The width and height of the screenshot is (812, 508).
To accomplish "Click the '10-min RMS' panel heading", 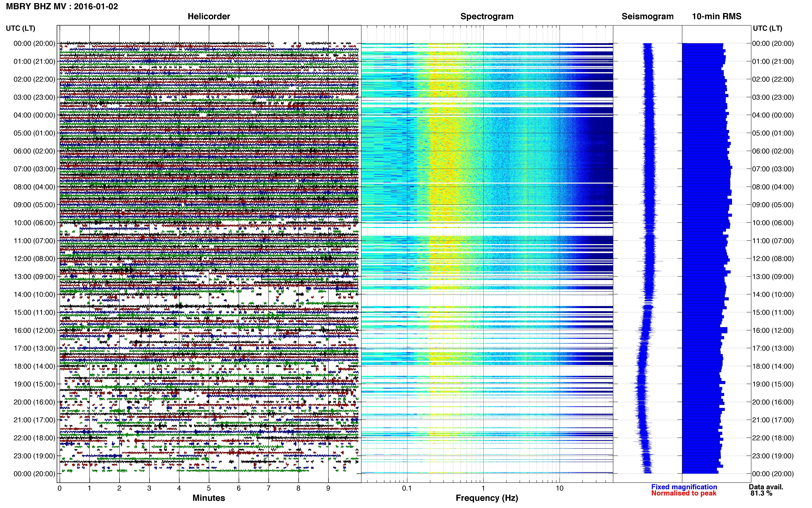I will coord(717,16).
